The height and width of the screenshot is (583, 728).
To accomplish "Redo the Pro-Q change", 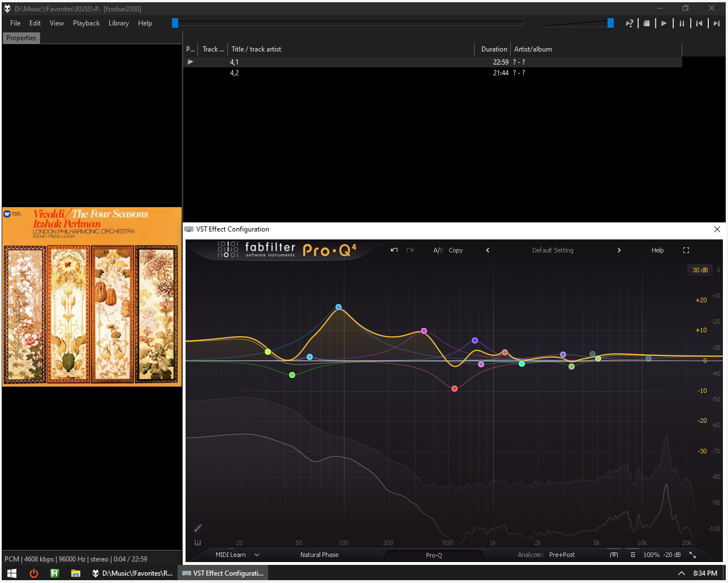I will point(410,250).
